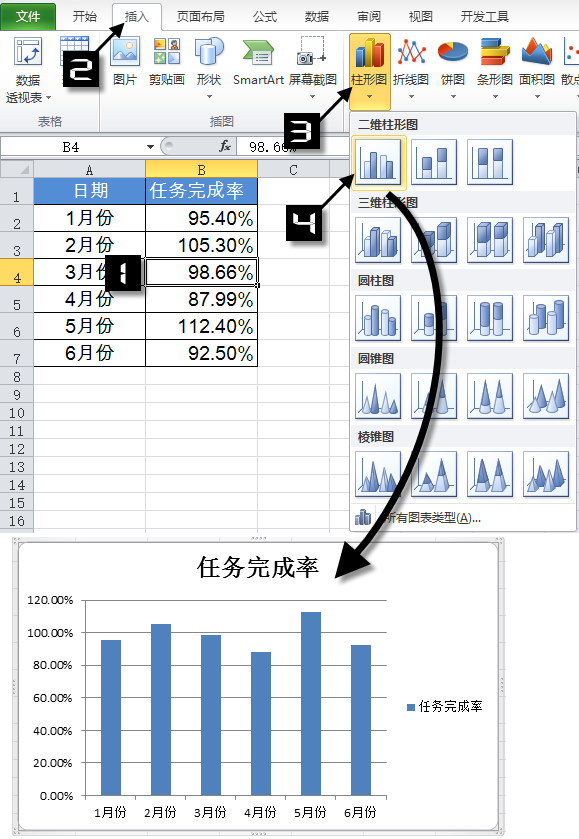
Task: Switch to the 页面布局 ribbon tab
Action: coord(201,17)
